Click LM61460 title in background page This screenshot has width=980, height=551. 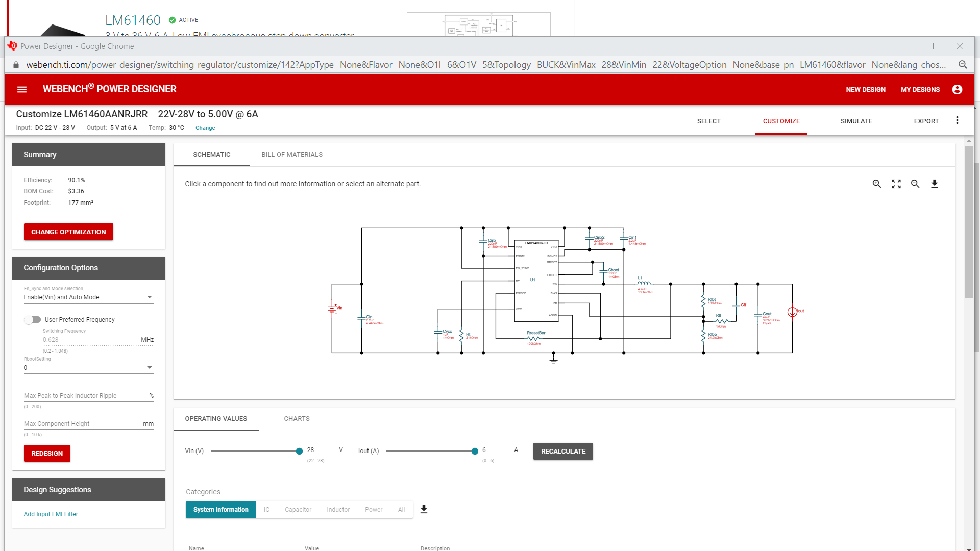[x=133, y=20]
